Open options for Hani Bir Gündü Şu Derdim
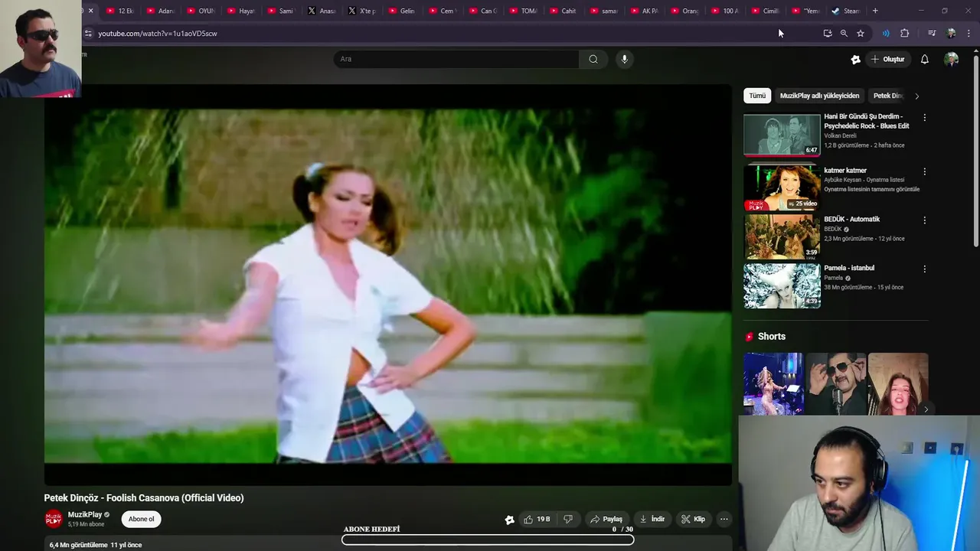The image size is (980, 551). tap(924, 118)
